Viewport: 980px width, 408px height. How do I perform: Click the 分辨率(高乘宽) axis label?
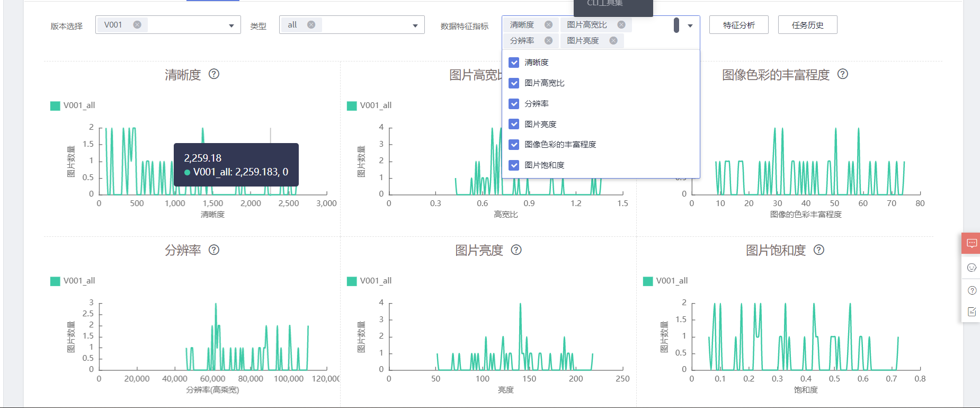coord(212,390)
